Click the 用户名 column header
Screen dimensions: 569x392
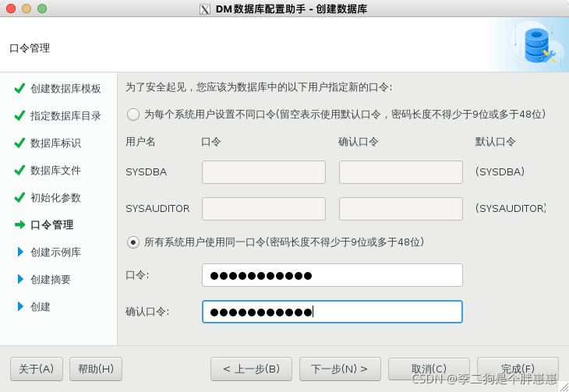pos(140,142)
